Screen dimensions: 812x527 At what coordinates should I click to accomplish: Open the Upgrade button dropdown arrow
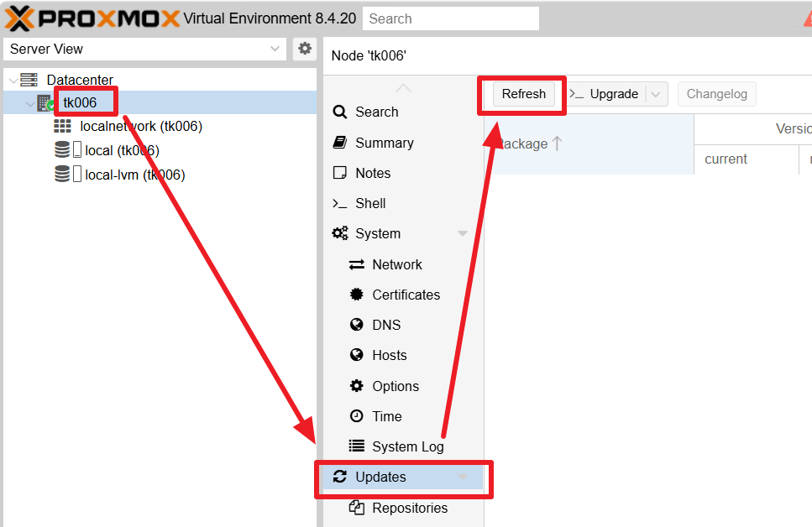(x=656, y=94)
